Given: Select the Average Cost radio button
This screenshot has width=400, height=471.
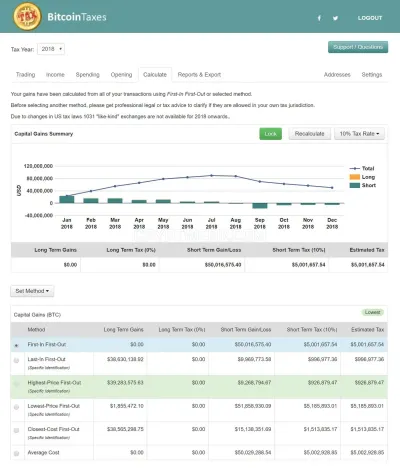Looking at the screenshot, I should pos(16,453).
